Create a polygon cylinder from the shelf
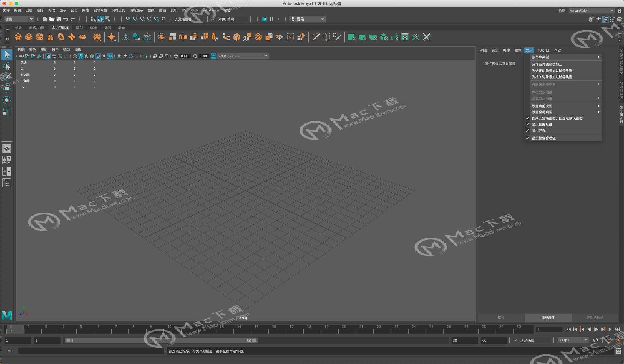 [40, 37]
